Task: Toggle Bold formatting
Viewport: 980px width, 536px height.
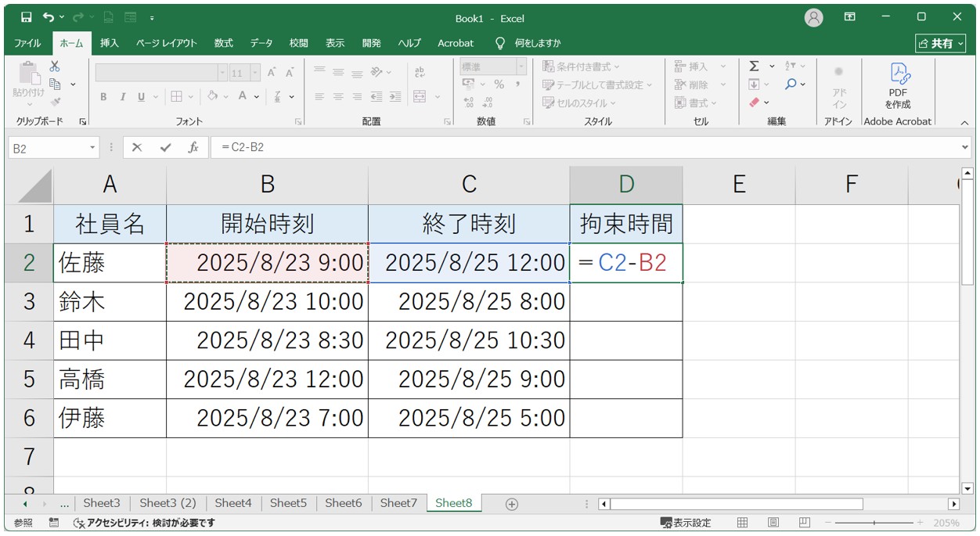Action: point(103,96)
